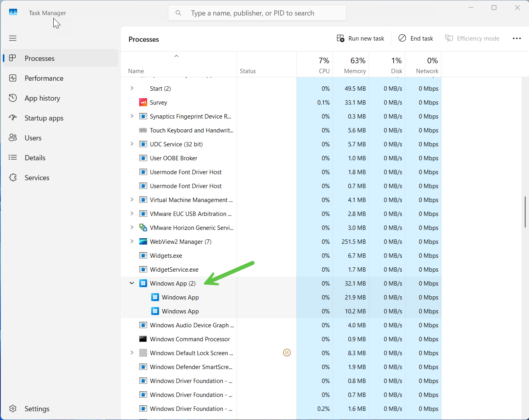529x420 pixels.
Task: Click the Users sidebar icon
Action: [13, 138]
